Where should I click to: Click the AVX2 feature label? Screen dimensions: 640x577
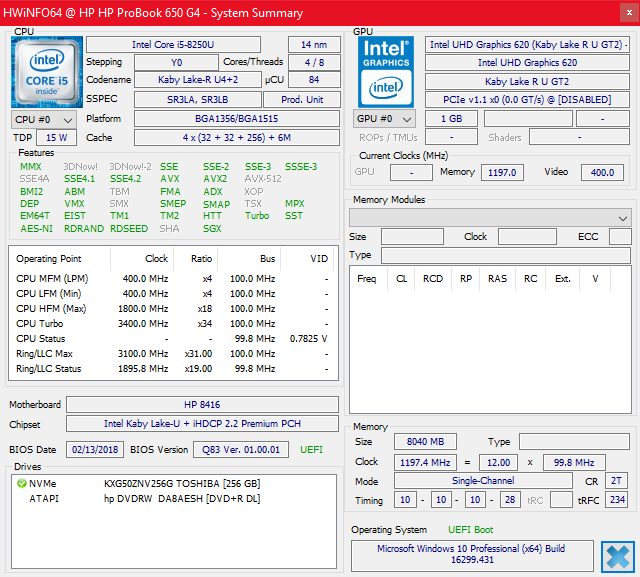215,179
